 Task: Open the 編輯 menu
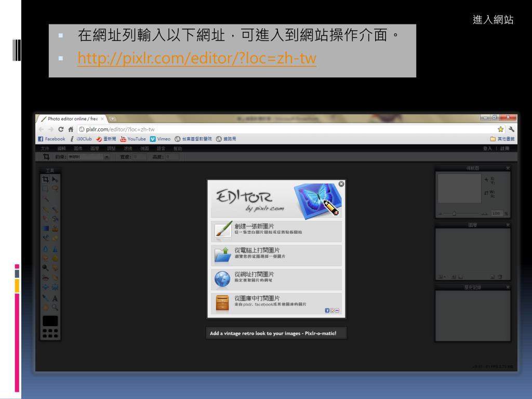coord(61,149)
